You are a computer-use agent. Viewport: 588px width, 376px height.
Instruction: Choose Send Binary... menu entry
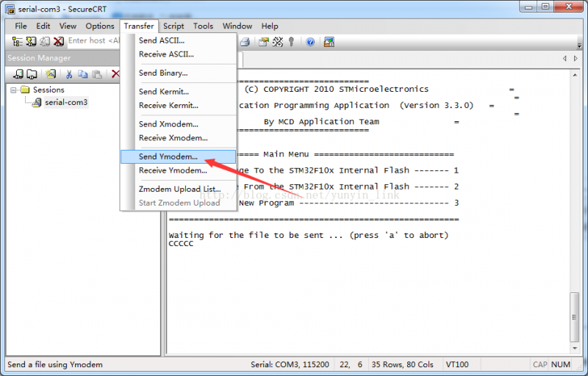(179, 73)
